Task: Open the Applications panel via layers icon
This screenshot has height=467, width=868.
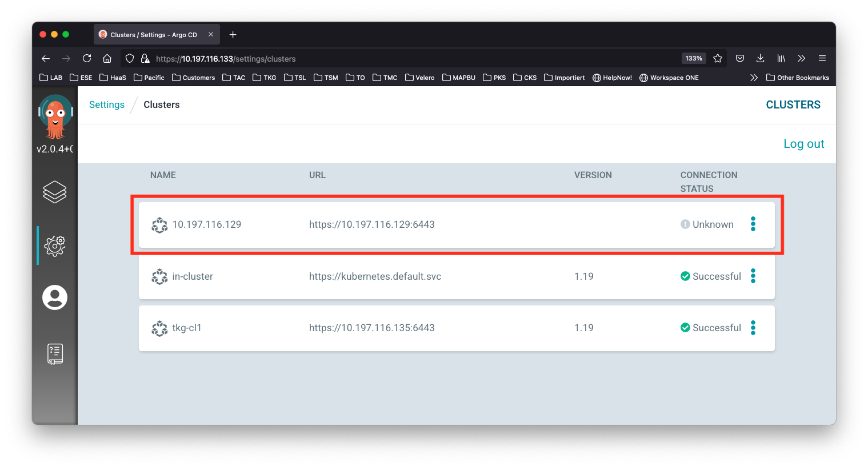Action: coord(54,192)
